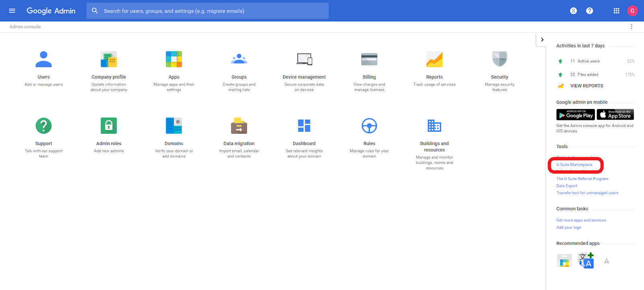
Task: Open the Data Export link
Action: [567, 186]
